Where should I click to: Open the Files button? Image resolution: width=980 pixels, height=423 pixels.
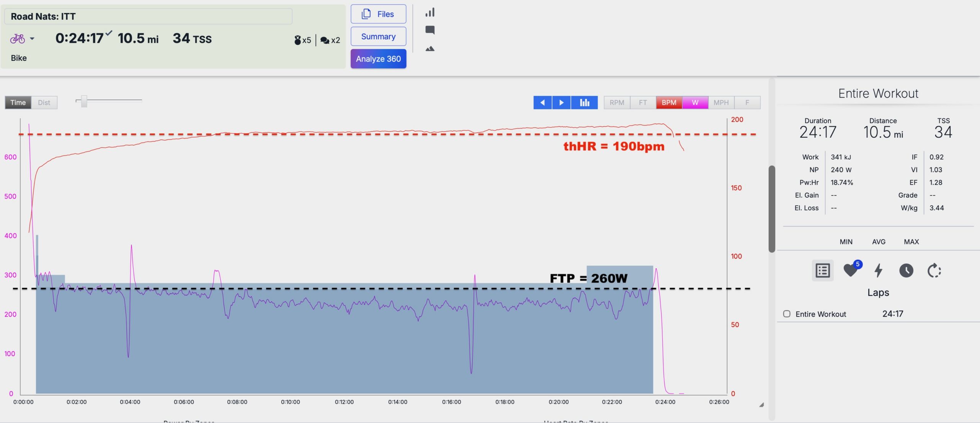[x=378, y=14]
